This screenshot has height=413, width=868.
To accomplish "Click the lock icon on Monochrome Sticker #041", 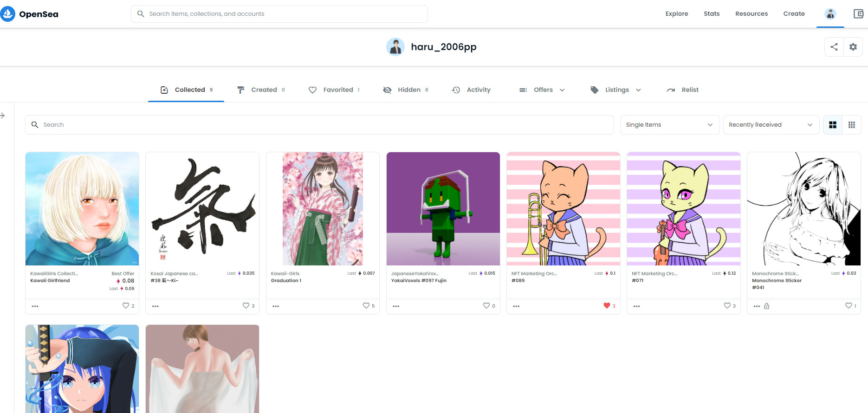I will pos(767,306).
